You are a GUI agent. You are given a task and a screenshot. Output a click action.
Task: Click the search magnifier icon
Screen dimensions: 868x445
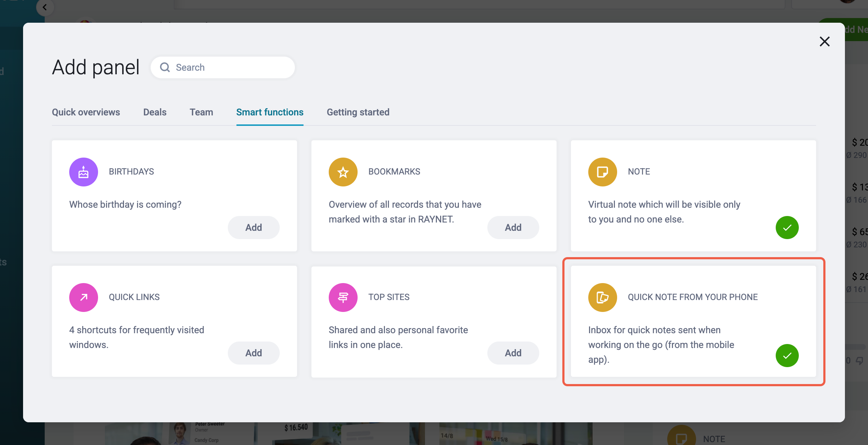[x=165, y=67]
